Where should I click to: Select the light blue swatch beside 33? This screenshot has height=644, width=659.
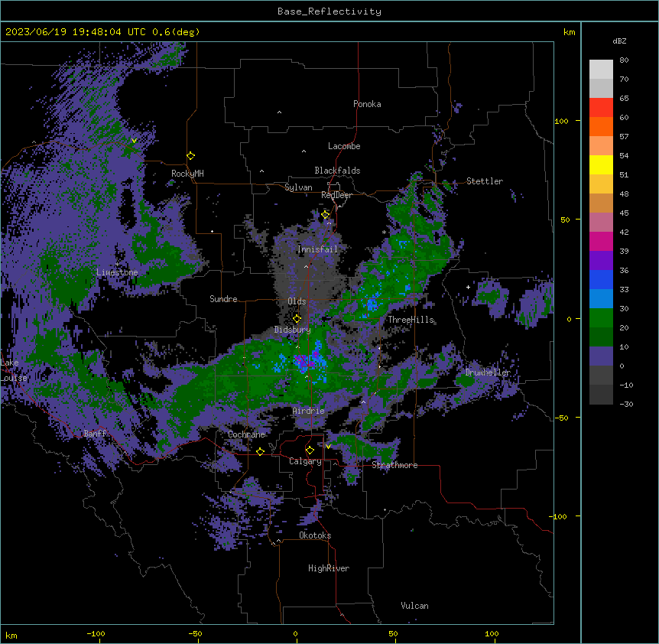pyautogui.click(x=601, y=298)
